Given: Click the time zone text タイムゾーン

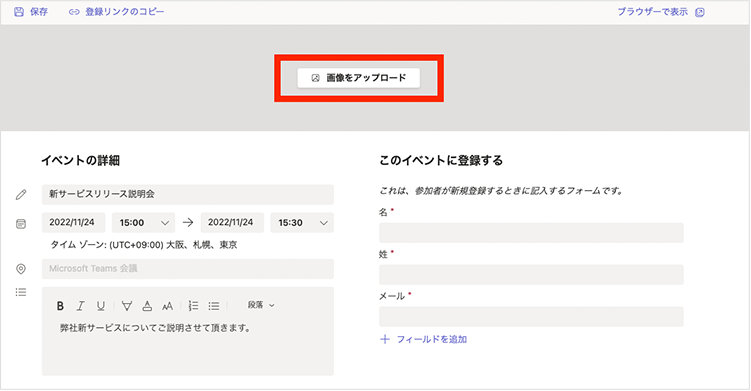Looking at the screenshot, I should (144, 245).
